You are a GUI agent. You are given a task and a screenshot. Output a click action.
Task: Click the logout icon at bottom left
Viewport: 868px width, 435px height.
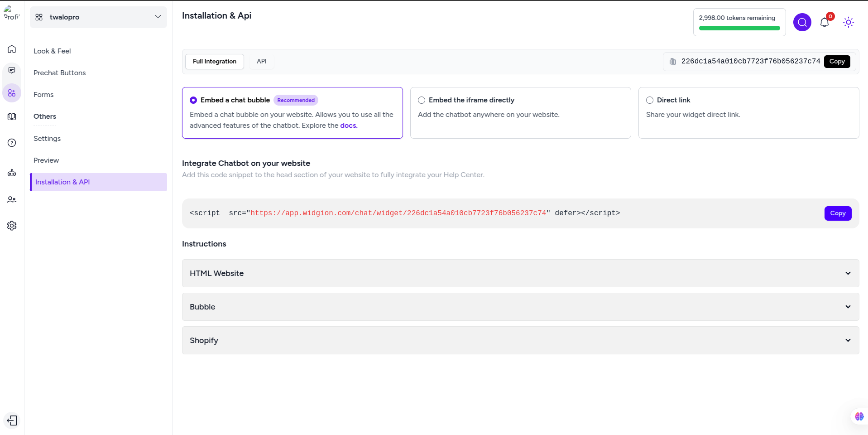click(12, 420)
